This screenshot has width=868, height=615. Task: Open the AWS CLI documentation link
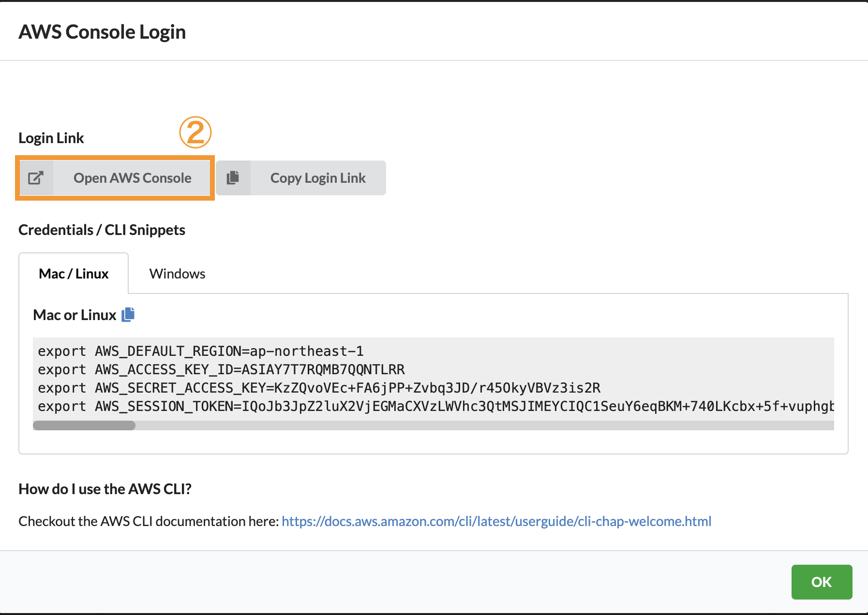pos(496,521)
